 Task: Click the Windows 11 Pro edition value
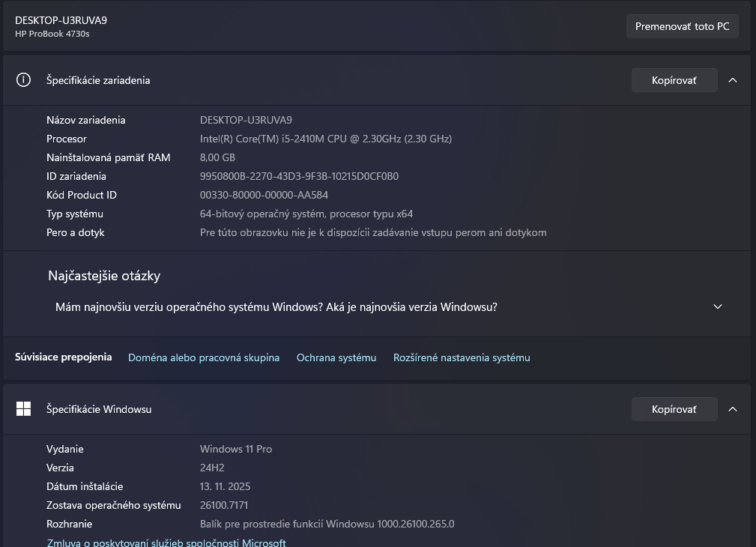pos(235,449)
